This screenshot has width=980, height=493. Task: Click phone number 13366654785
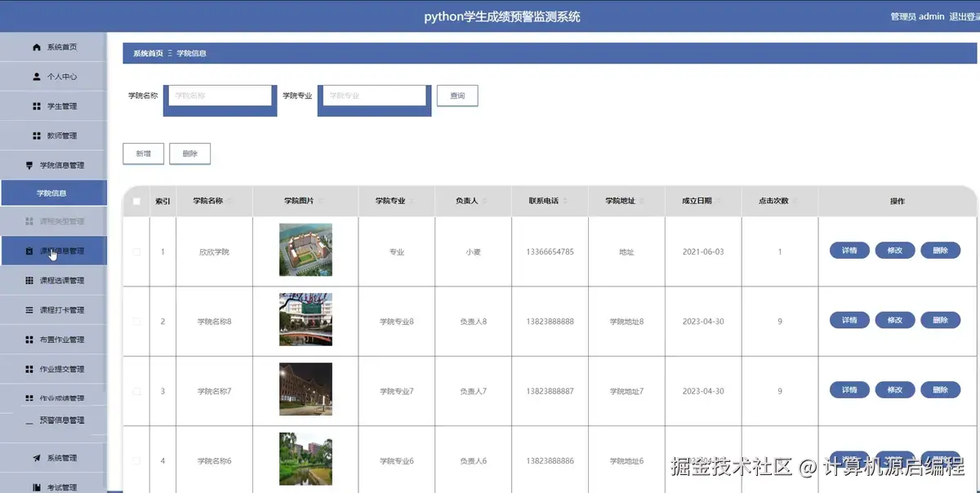[x=550, y=252]
